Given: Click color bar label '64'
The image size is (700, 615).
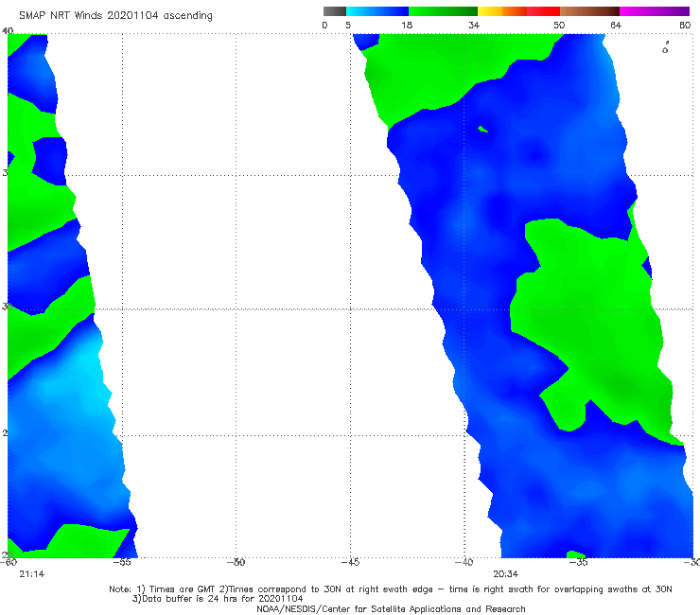Looking at the screenshot, I should (x=616, y=25).
